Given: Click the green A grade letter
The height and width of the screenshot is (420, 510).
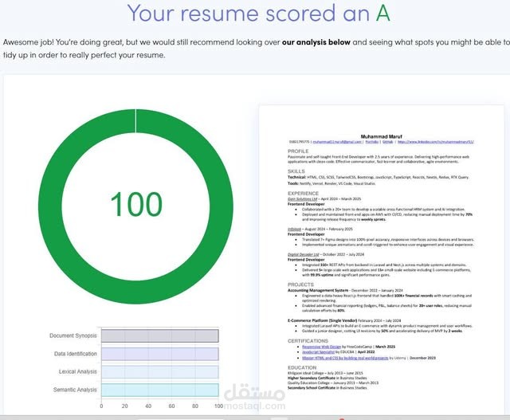Looking at the screenshot, I should [382, 14].
